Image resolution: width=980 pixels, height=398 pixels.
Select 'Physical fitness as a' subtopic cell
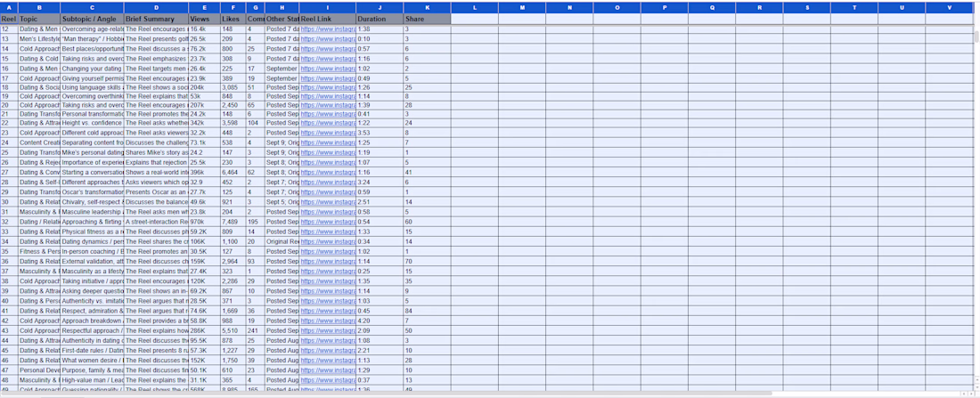(x=92, y=231)
